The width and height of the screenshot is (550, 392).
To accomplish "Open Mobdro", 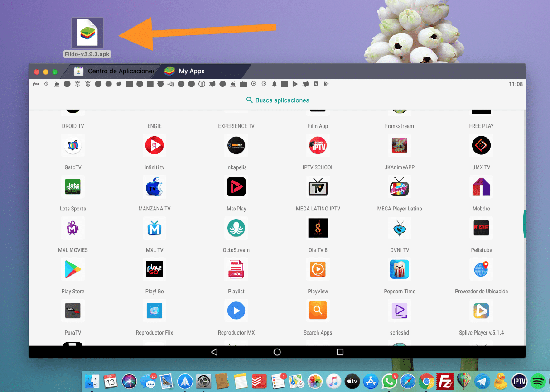I will (481, 186).
